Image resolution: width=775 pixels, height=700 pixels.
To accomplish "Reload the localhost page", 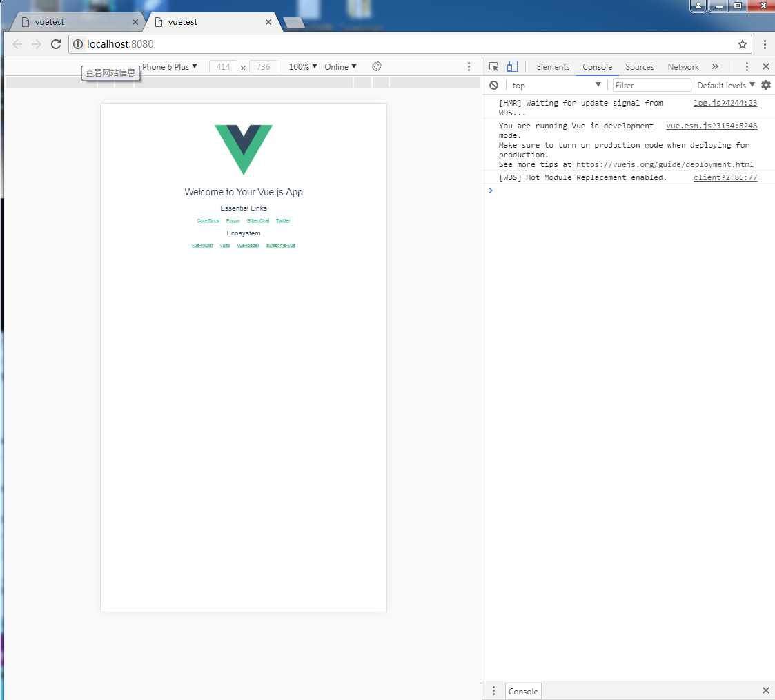I will 56,44.
